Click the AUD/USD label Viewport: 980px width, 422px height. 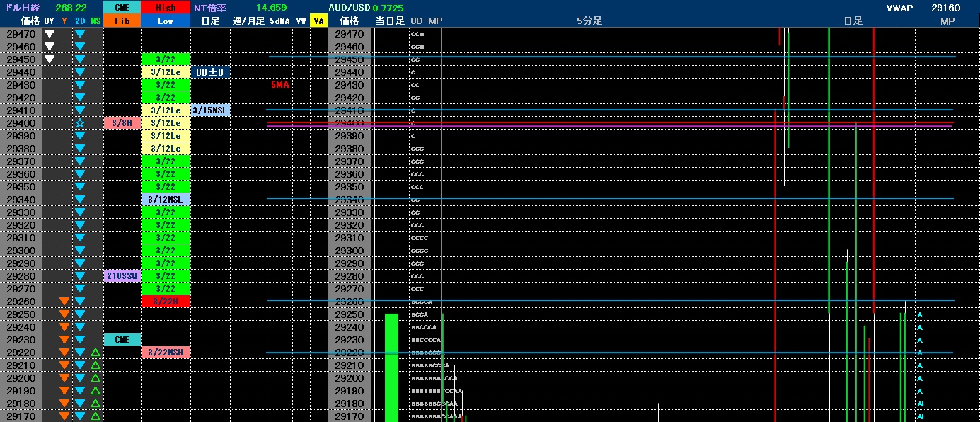349,8
